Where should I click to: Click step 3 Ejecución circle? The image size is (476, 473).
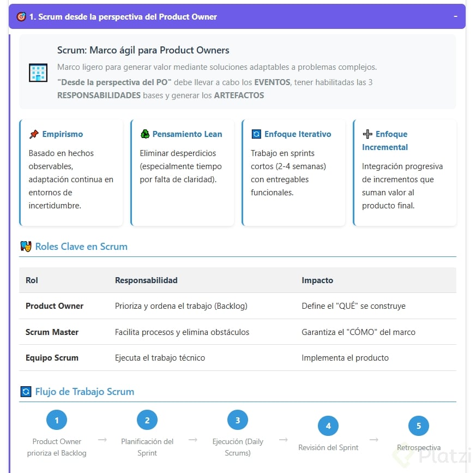(x=238, y=420)
